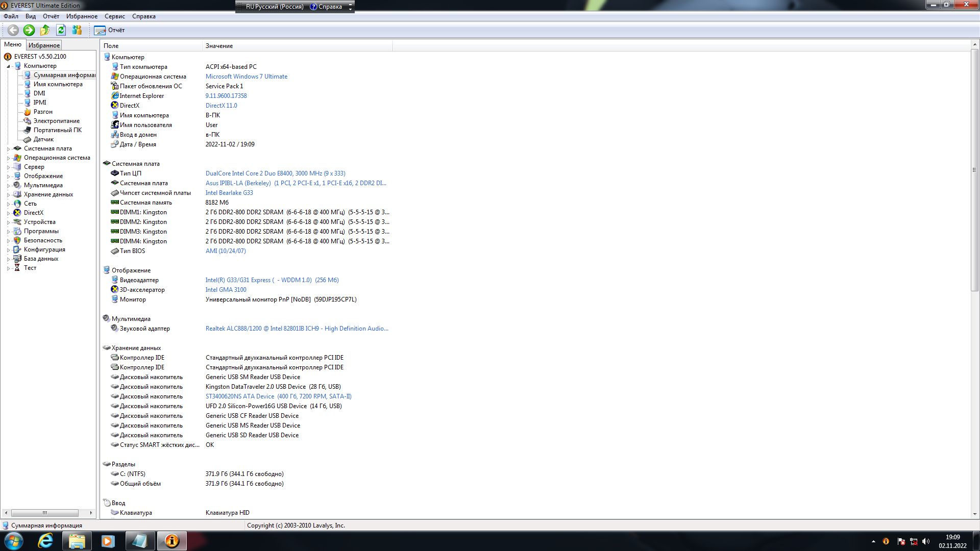Click the Up level toolbar icon

(45, 30)
